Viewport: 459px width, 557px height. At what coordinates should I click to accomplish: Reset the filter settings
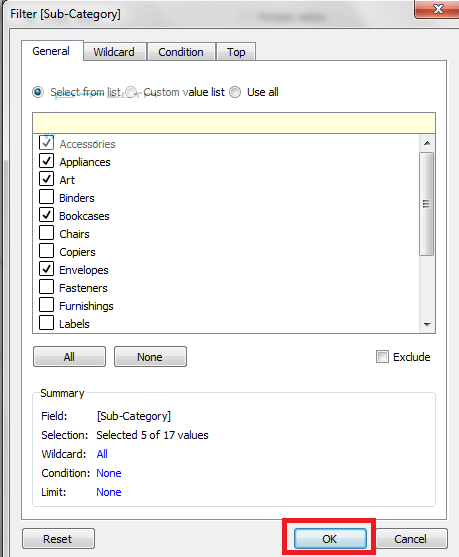58,539
